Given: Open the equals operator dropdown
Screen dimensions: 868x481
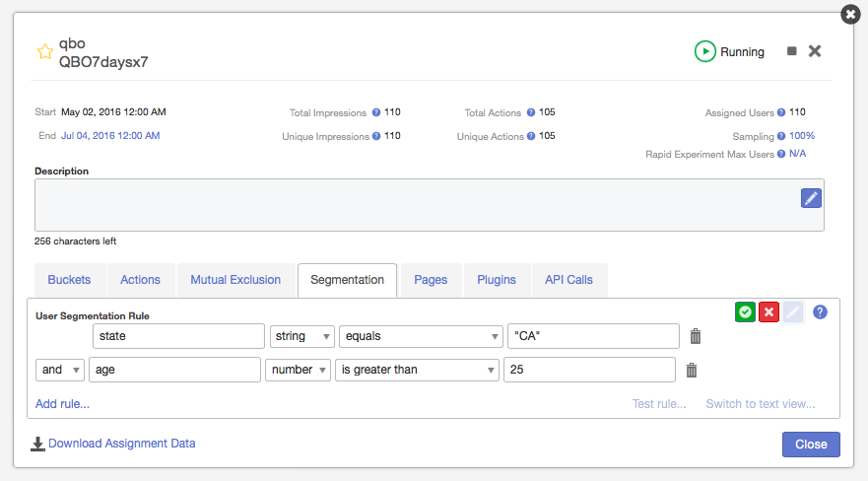Looking at the screenshot, I should [421, 336].
